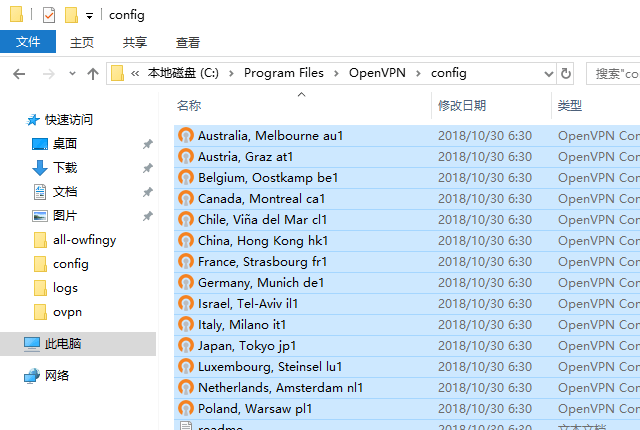The width and height of the screenshot is (640, 430).
Task: Open the recent locations dropdown arrow
Action: pos(72,74)
